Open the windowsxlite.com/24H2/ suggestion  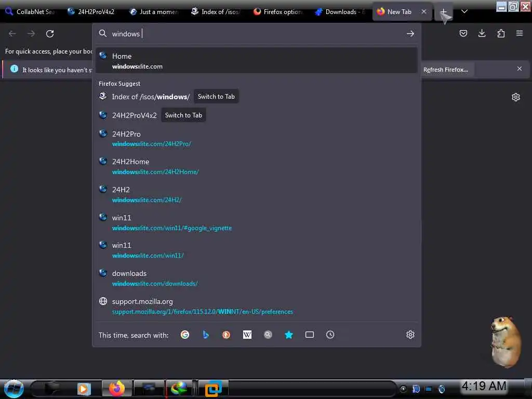[257, 194]
